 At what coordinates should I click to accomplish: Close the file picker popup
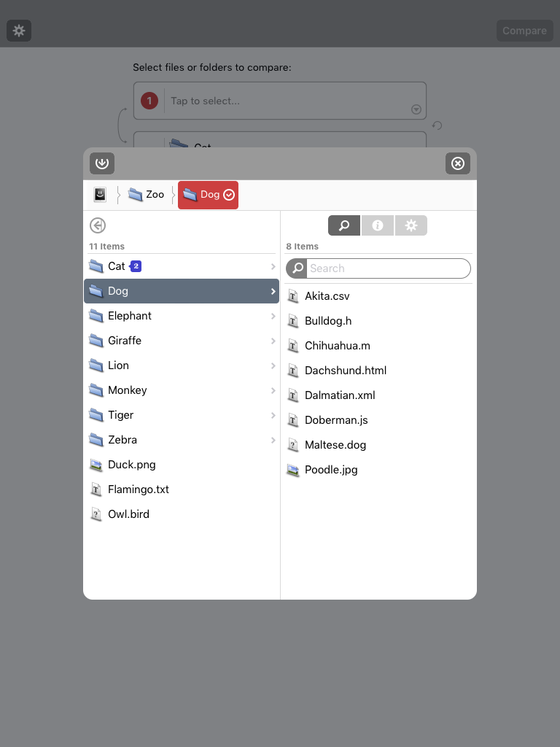pyautogui.click(x=458, y=163)
